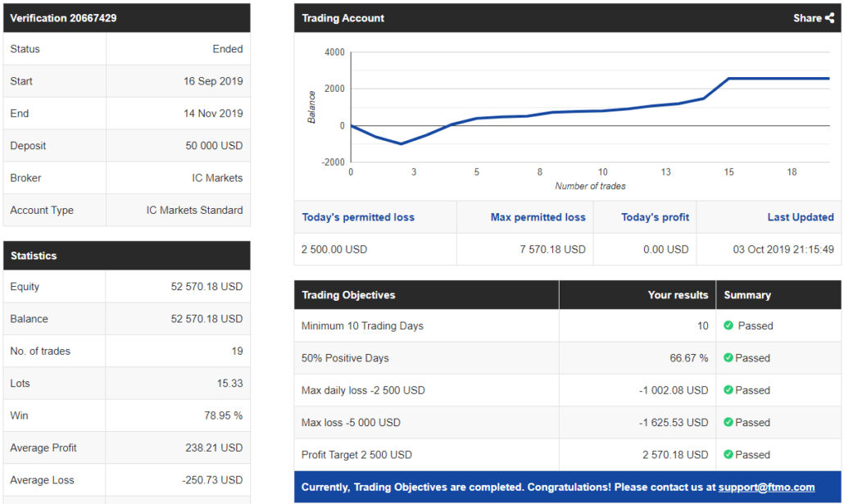Select Max permitted loss column header
Viewport: 844px width, 504px height.
point(538,217)
